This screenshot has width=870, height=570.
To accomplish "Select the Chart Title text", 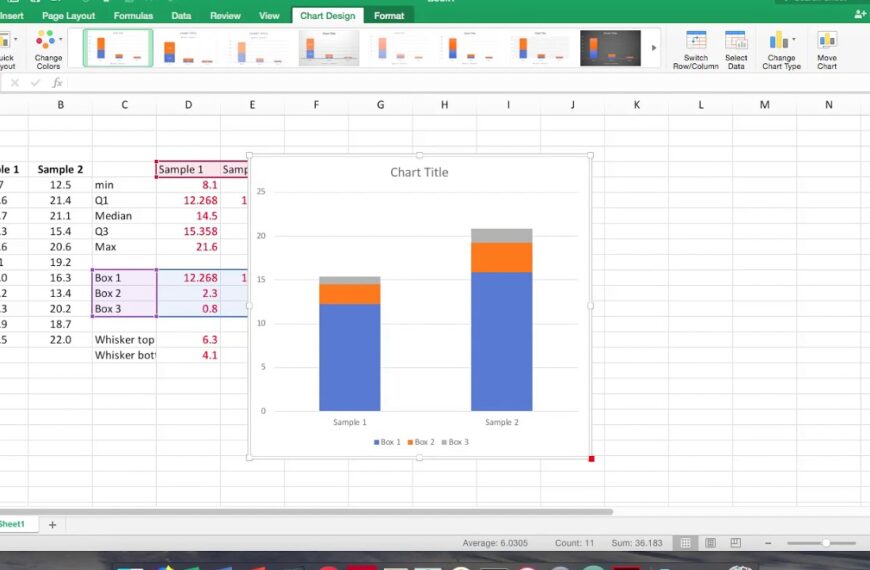I will point(419,172).
